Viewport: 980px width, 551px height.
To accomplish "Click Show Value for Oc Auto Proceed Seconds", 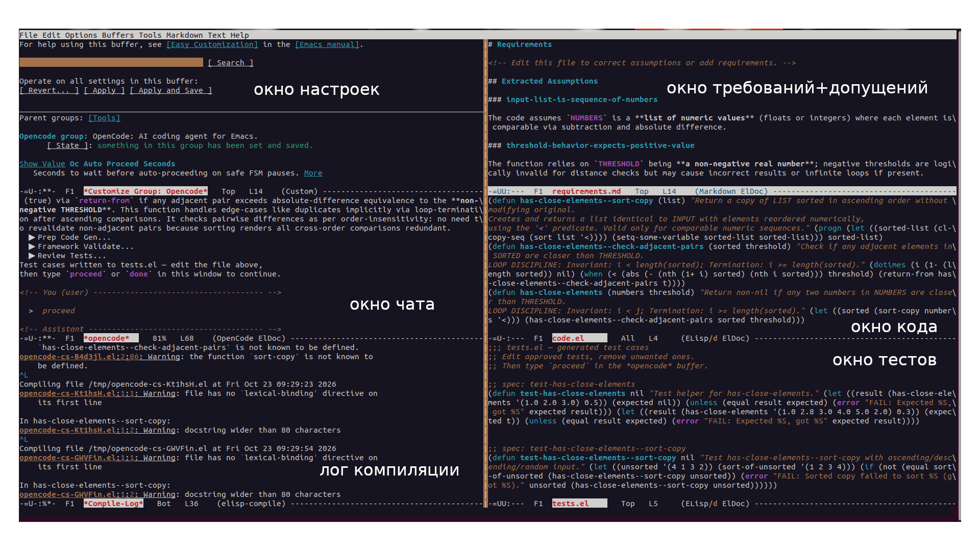I will coord(42,164).
